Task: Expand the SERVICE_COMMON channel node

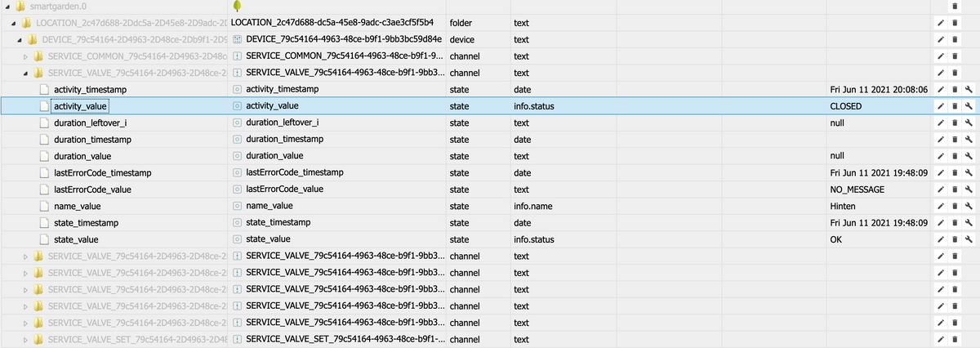Action: [x=25, y=56]
